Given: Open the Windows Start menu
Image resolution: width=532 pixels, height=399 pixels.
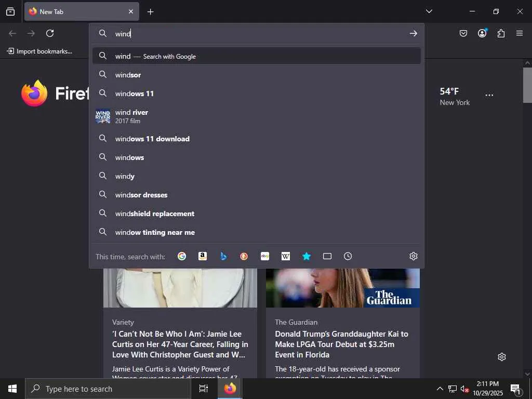Looking at the screenshot, I should (12, 389).
